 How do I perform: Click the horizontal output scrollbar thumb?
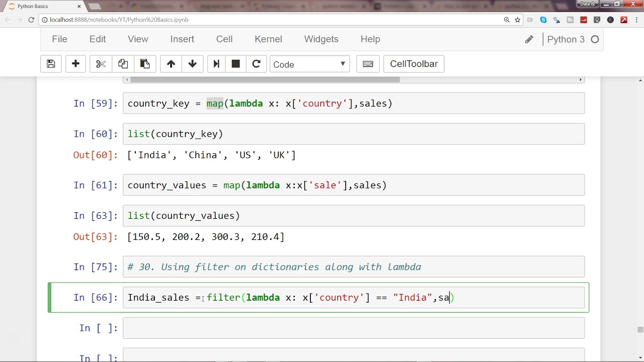(265, 79)
